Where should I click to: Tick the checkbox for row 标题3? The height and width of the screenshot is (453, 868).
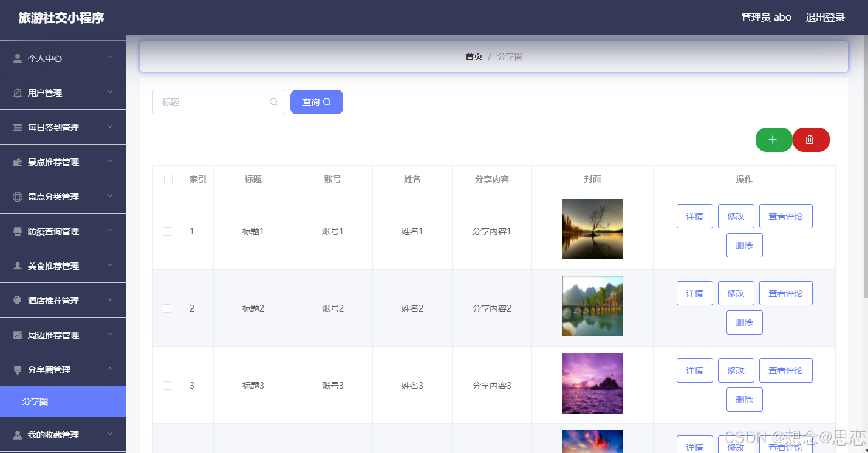(167, 386)
